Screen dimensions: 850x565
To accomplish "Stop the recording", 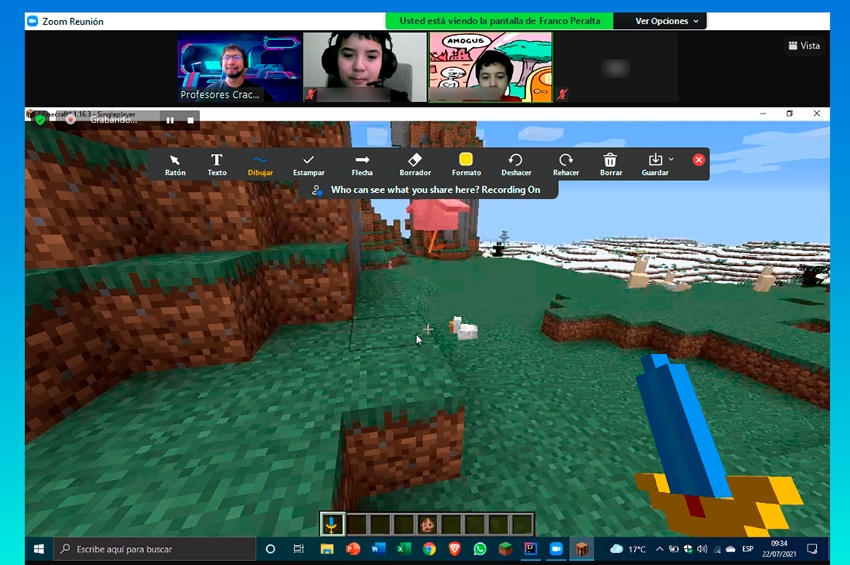I will tap(190, 120).
